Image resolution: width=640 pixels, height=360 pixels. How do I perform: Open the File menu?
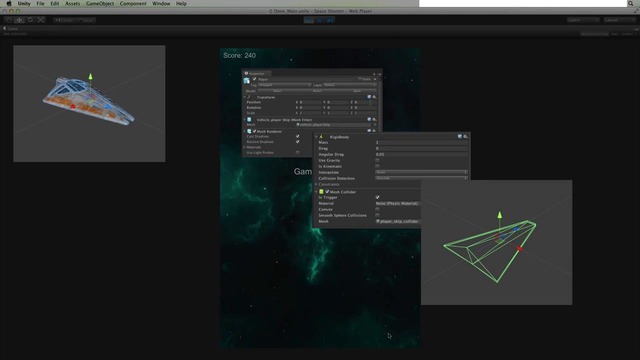pyautogui.click(x=40, y=3)
